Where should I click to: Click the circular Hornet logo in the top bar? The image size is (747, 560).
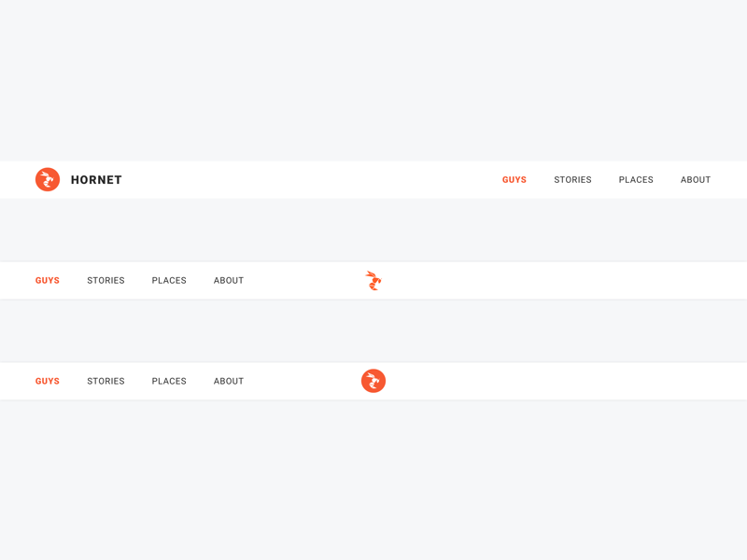point(47,179)
